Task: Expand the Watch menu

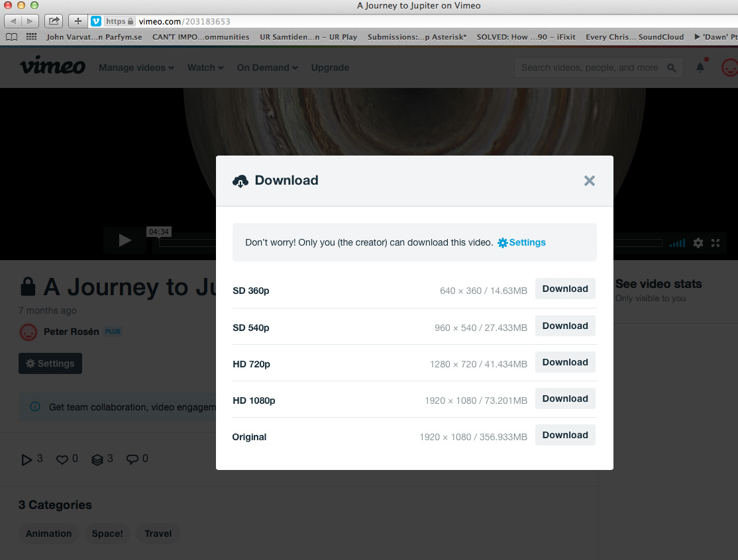Action: (205, 68)
